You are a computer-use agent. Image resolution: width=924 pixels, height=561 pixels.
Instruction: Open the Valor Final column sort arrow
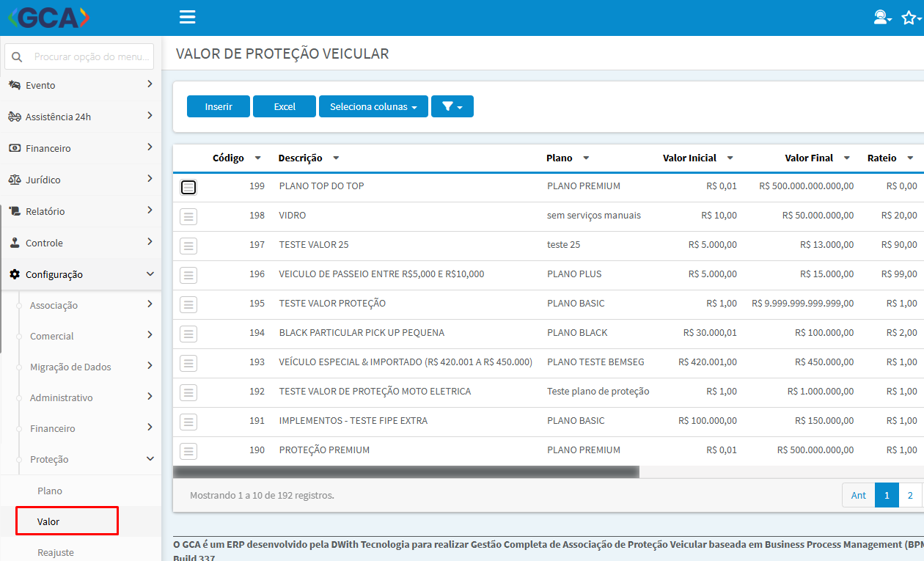847,158
